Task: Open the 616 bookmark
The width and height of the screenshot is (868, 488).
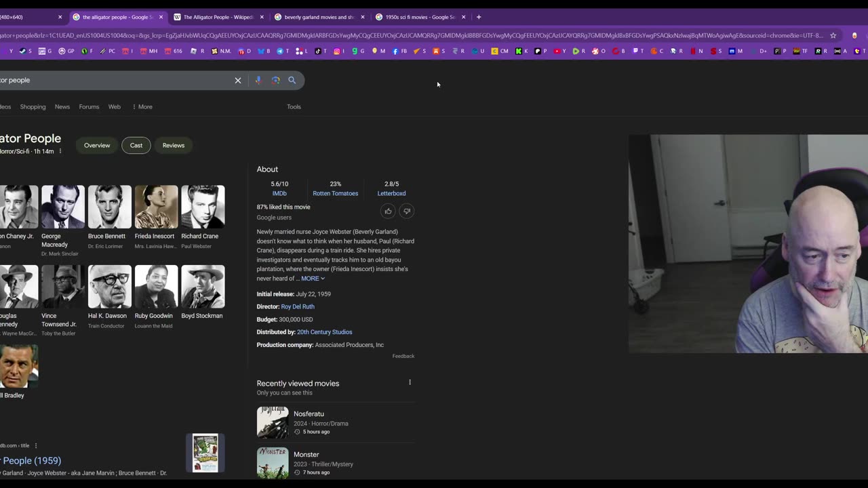Action: pyautogui.click(x=173, y=51)
